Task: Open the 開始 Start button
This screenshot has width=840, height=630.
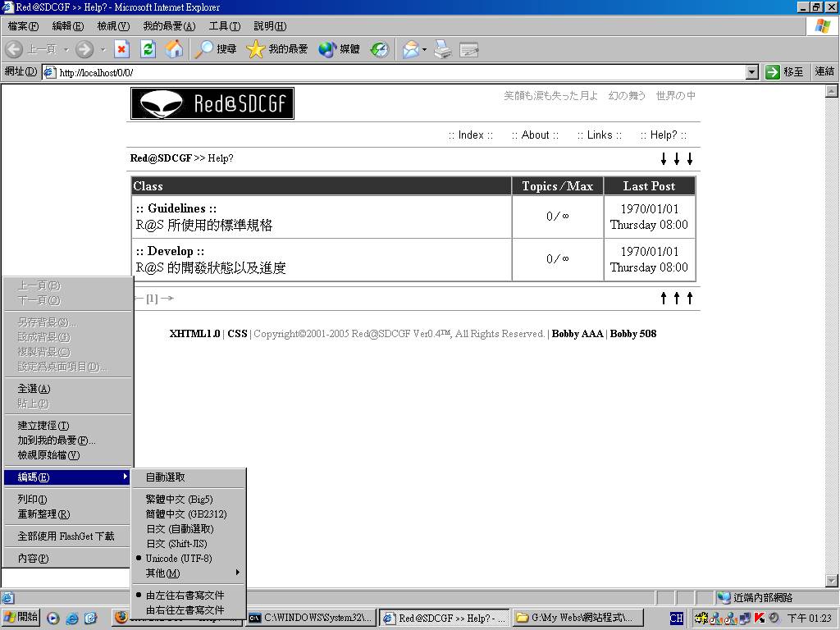Action: pyautogui.click(x=21, y=618)
